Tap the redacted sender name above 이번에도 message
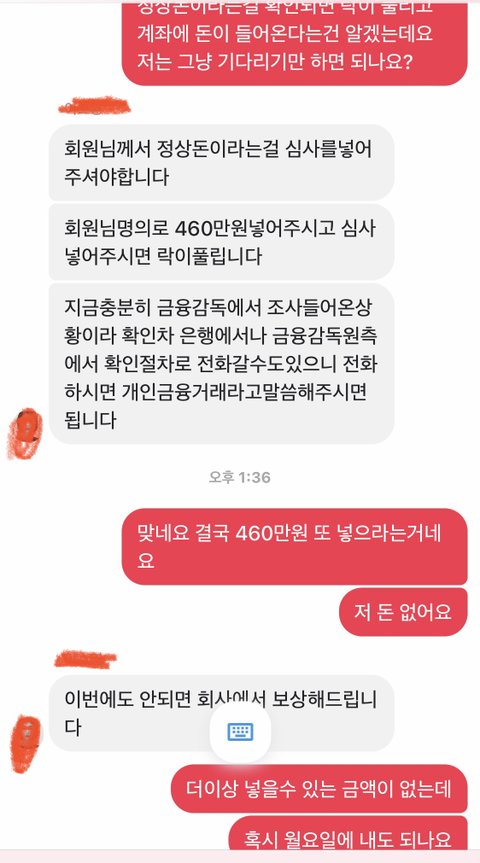The image size is (480, 863). coord(85,658)
